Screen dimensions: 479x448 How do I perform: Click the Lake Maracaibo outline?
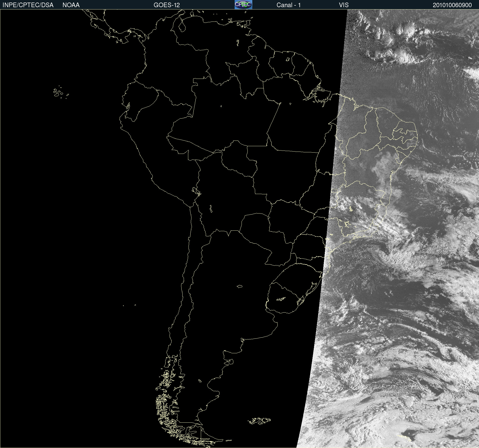click(x=182, y=26)
